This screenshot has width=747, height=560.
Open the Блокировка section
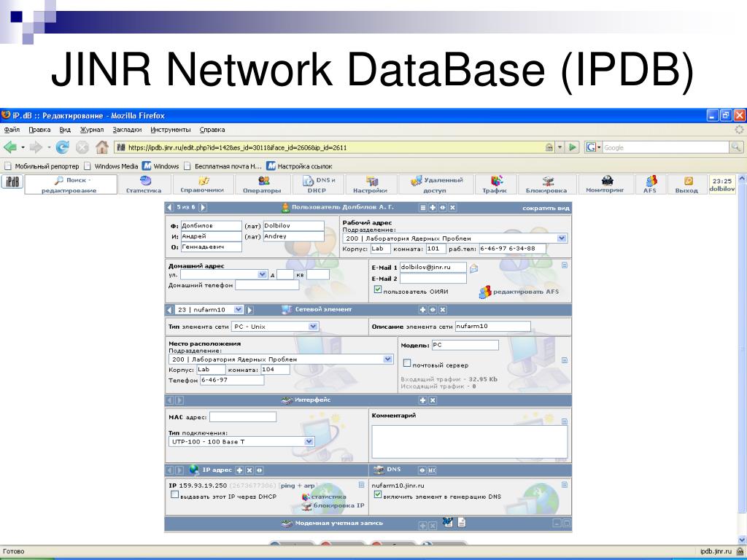pos(547,184)
